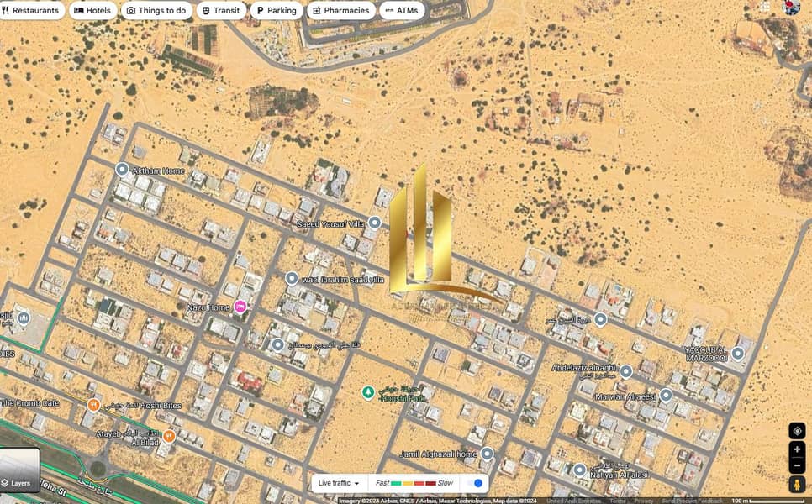Click the Aktham Home map pin
This screenshot has width=812, height=504.
pyautogui.click(x=122, y=169)
